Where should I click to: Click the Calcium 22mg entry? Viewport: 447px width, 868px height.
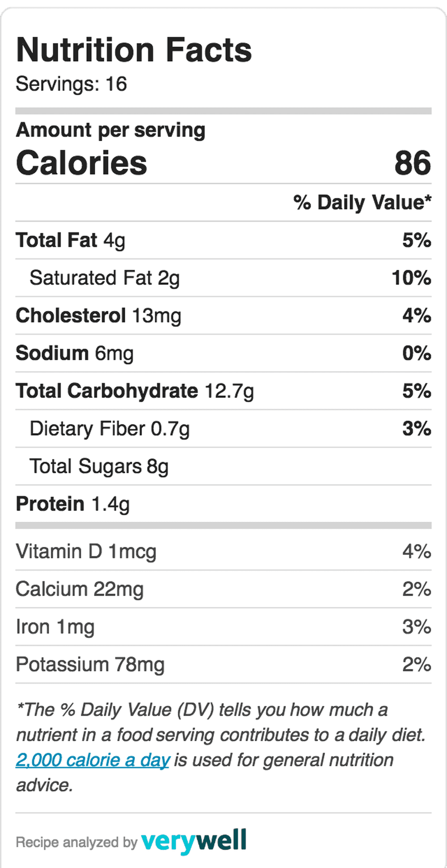coord(80,589)
